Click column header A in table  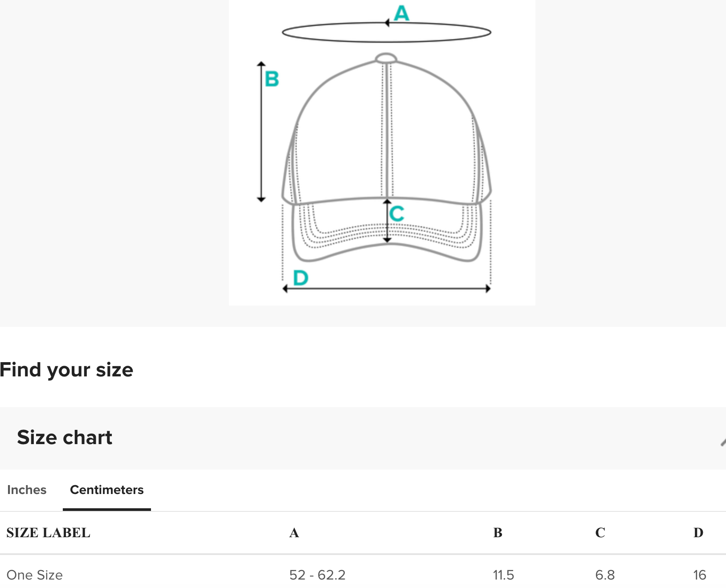tap(294, 532)
